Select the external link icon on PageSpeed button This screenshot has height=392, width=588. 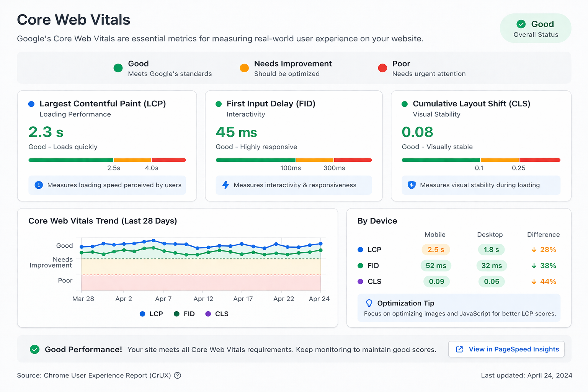(x=459, y=349)
